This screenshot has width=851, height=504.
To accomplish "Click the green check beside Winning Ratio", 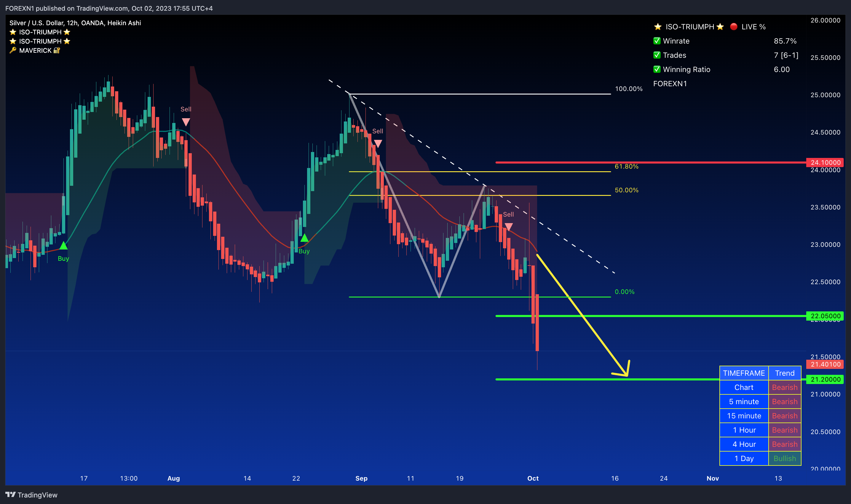I will [657, 69].
